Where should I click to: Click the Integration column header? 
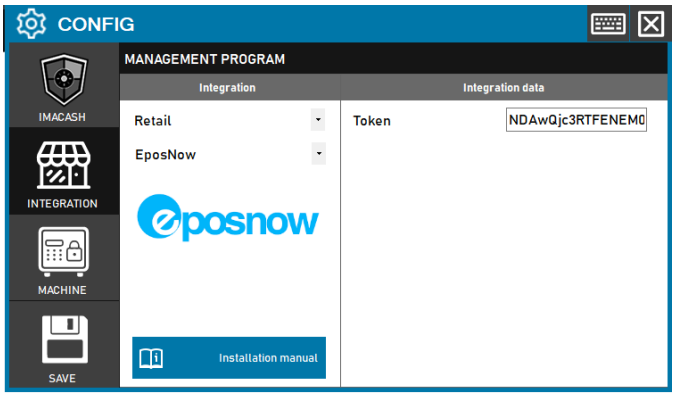pyautogui.click(x=227, y=88)
